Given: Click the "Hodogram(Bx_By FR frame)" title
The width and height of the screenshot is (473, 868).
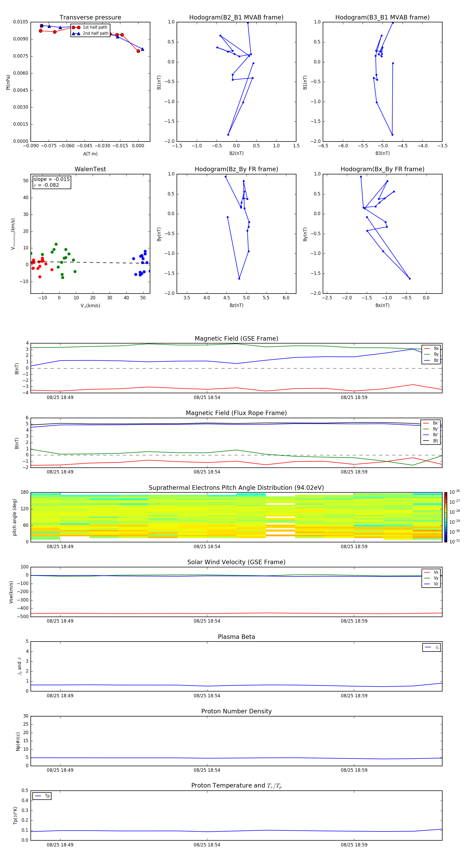Looking at the screenshot, I should pos(382,169).
